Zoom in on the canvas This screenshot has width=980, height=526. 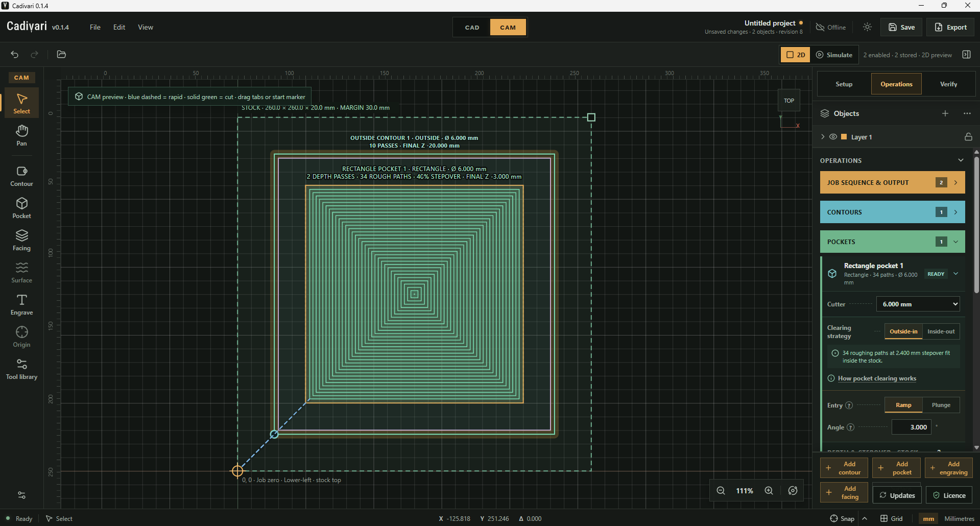[x=769, y=490]
